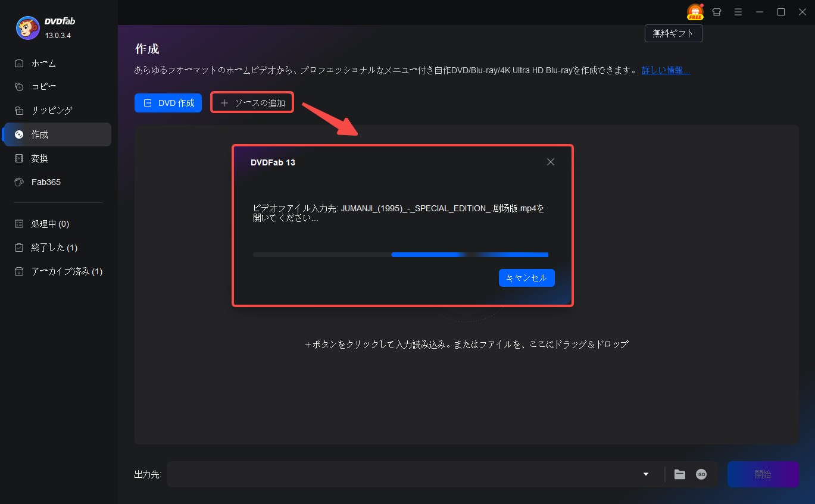Click the DVDFab 13 dialog title
Viewport: 815px width, 504px height.
coord(273,162)
